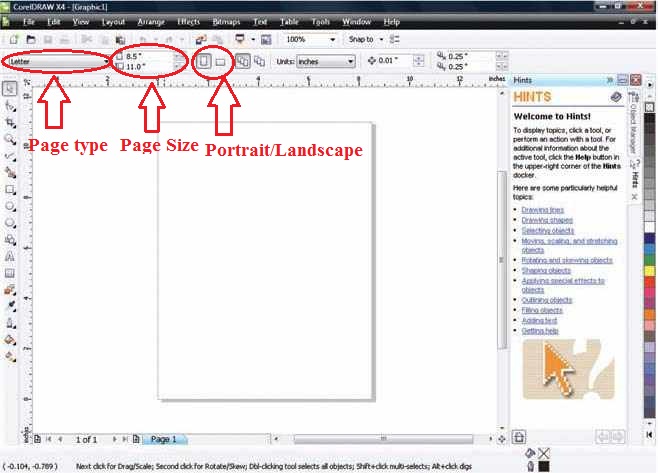The image size is (658, 473).
Task: Select the Rectangle tool
Action: coord(10,190)
